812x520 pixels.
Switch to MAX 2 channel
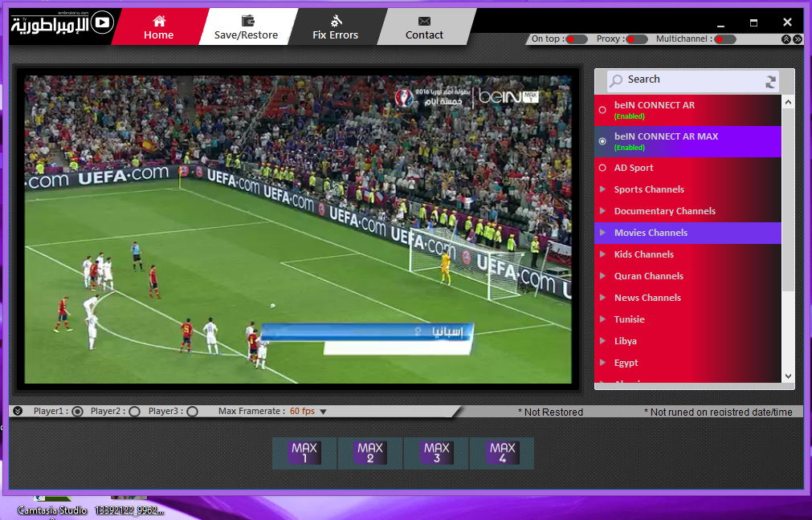370,453
